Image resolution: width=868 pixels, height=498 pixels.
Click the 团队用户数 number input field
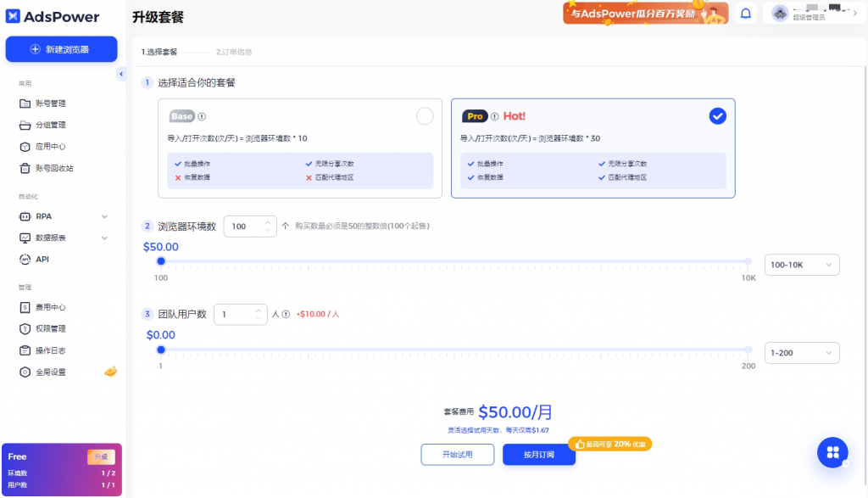tap(234, 314)
